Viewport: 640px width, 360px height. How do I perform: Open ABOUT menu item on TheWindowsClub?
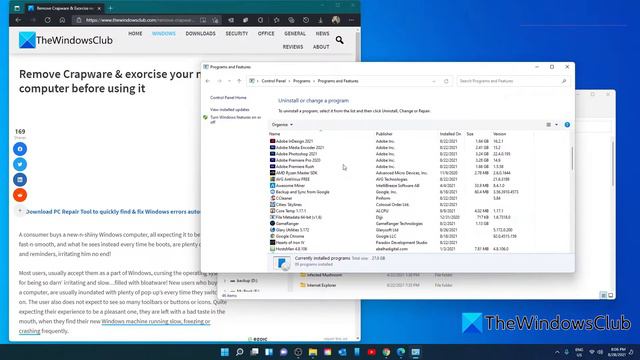pyautogui.click(x=321, y=47)
